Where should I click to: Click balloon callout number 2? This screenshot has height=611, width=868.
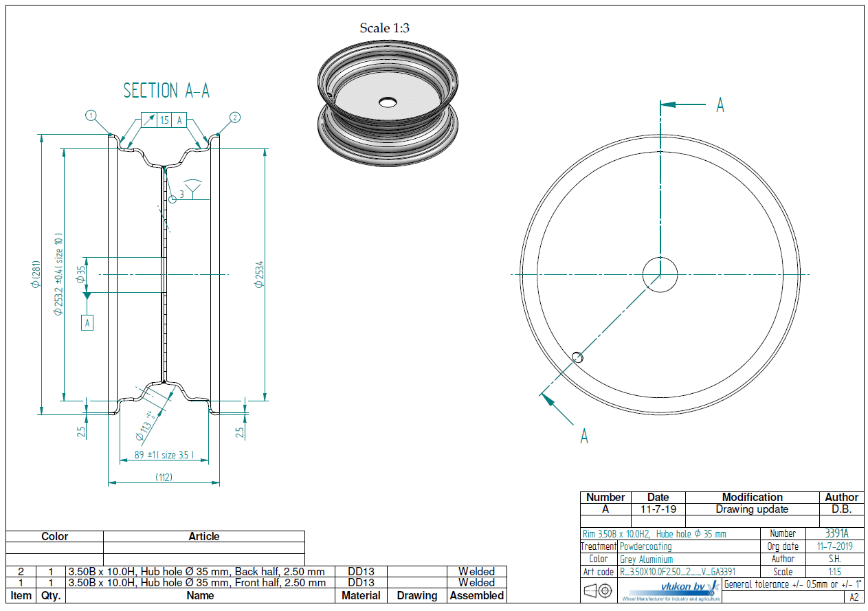235,118
